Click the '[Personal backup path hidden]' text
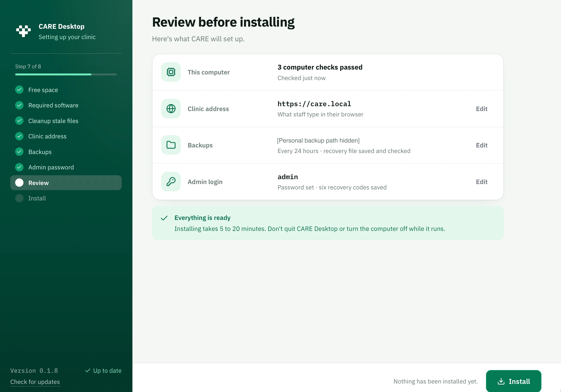The image size is (561, 392). 318,140
